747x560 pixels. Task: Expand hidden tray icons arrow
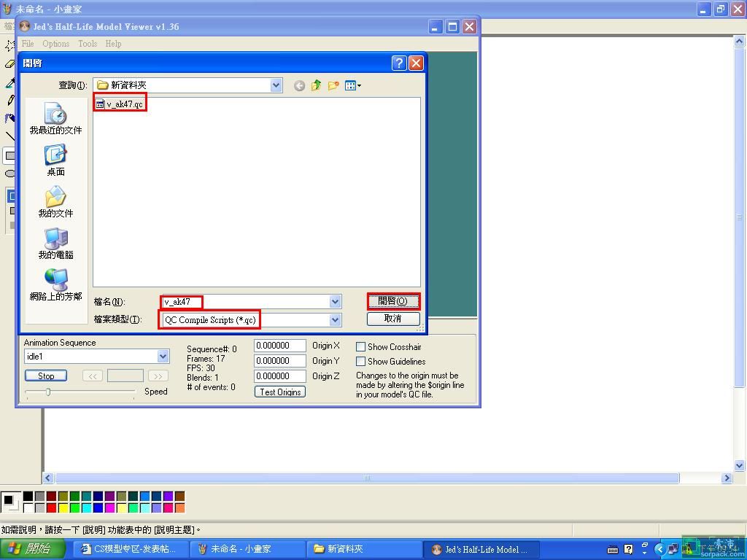click(659, 550)
